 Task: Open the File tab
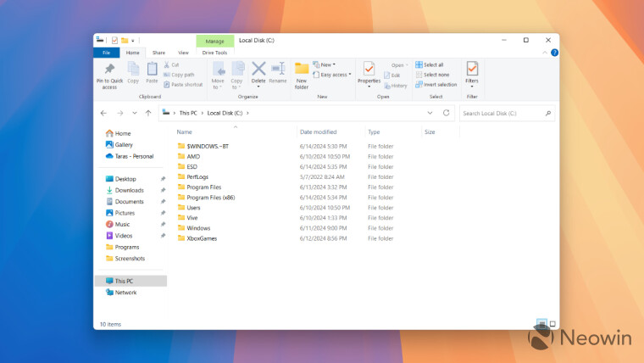pos(107,53)
